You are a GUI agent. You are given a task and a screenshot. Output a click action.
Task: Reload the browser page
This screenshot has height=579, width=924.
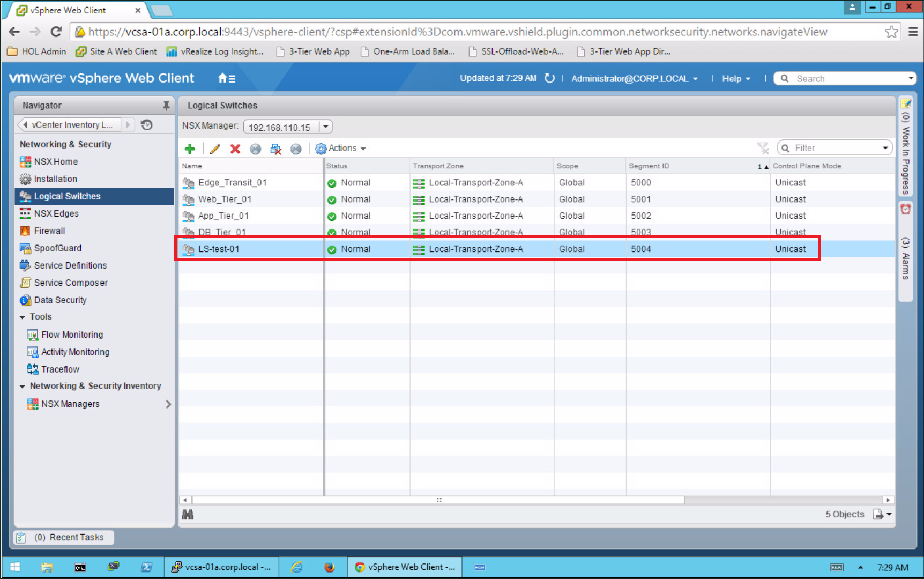coord(56,32)
